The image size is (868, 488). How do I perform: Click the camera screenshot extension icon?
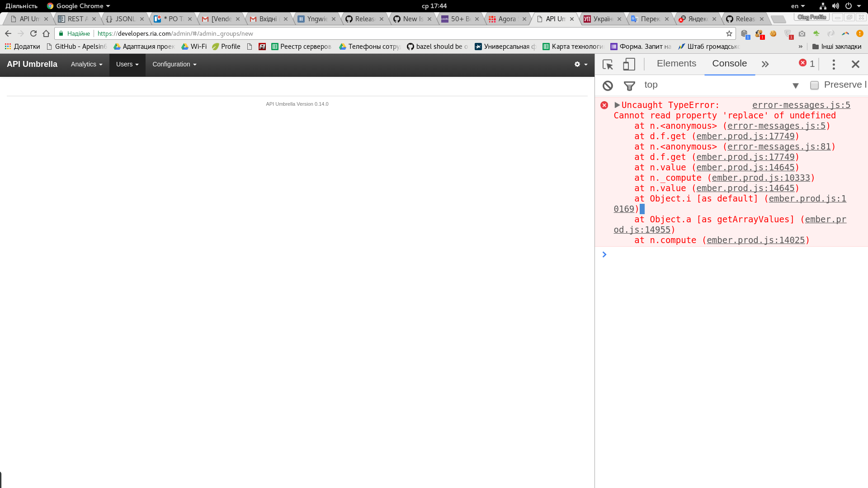pyautogui.click(x=802, y=34)
